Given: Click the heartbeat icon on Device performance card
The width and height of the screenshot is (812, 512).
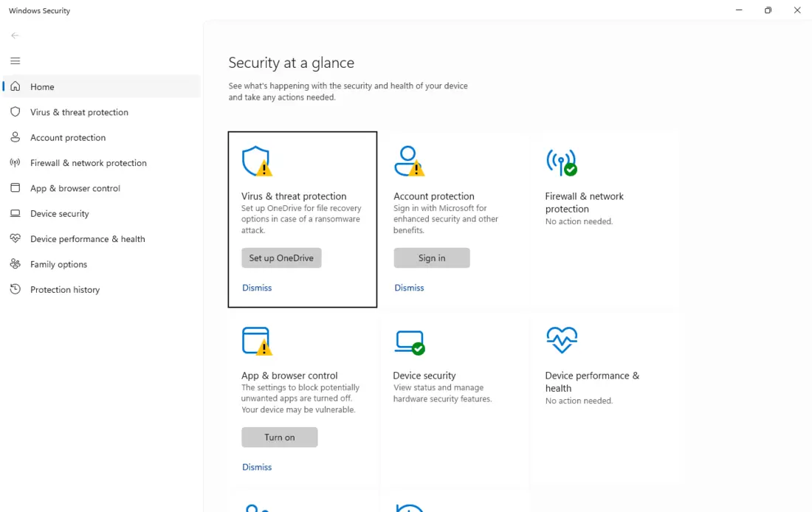Looking at the screenshot, I should click(562, 340).
